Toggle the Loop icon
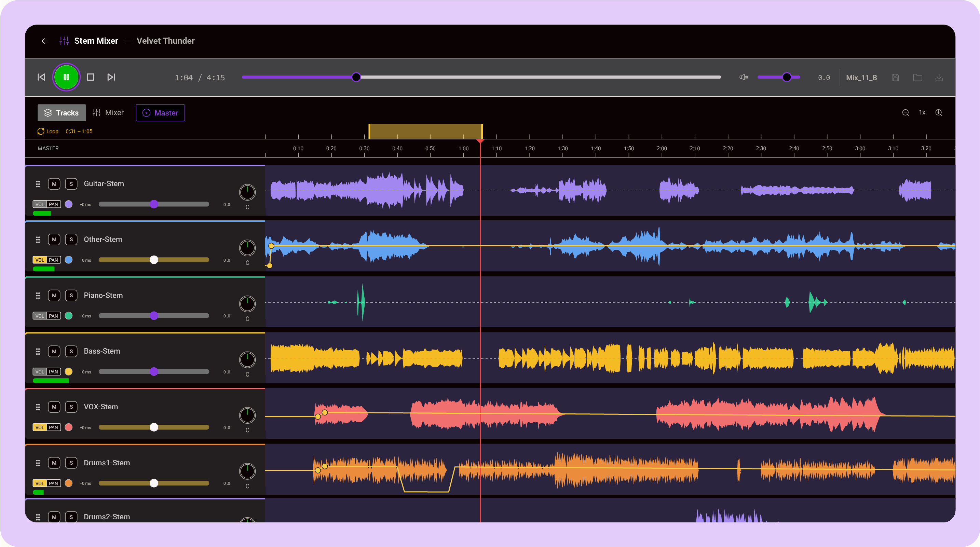The image size is (980, 547). tap(41, 131)
